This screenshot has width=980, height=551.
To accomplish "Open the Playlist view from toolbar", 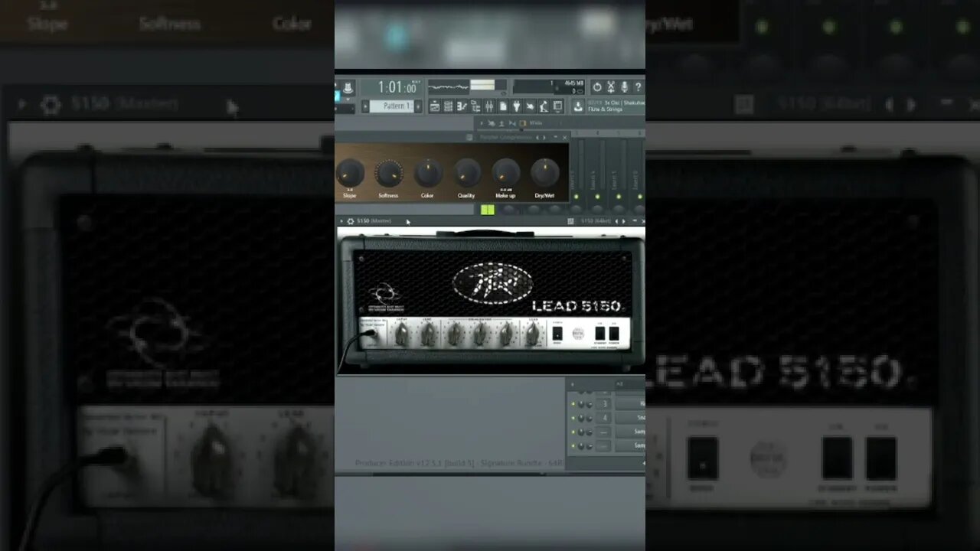I will (435, 106).
